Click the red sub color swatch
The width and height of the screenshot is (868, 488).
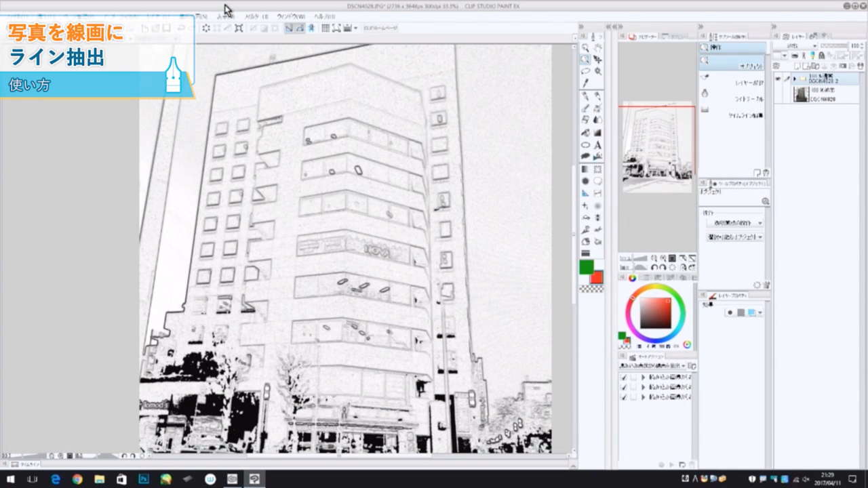coord(596,277)
